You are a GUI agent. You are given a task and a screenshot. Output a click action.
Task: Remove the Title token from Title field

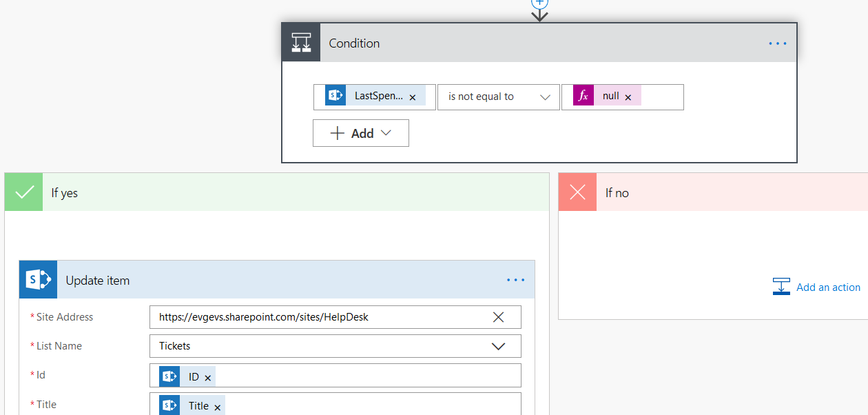tap(218, 407)
